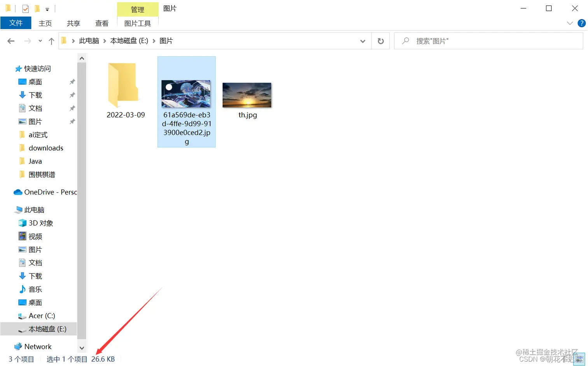The image size is (588, 366).
Task: Click the New Folder quick access icon
Action: 37,9
